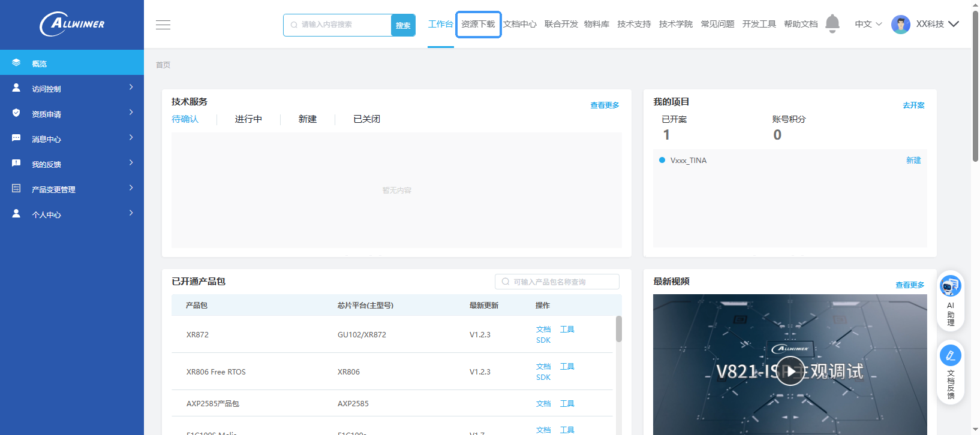Open the language dropdown
This screenshot has width=980, height=435.
pos(868,25)
